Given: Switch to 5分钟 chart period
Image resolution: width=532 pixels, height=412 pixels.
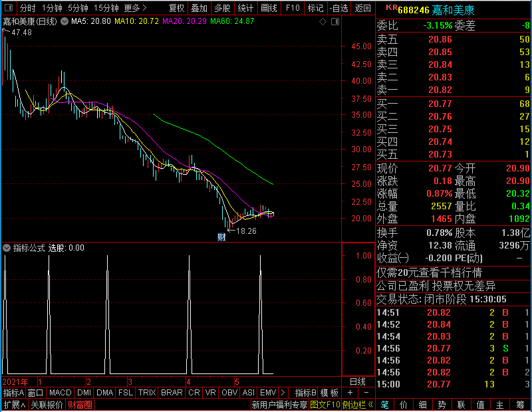Looking at the screenshot, I should (78, 8).
